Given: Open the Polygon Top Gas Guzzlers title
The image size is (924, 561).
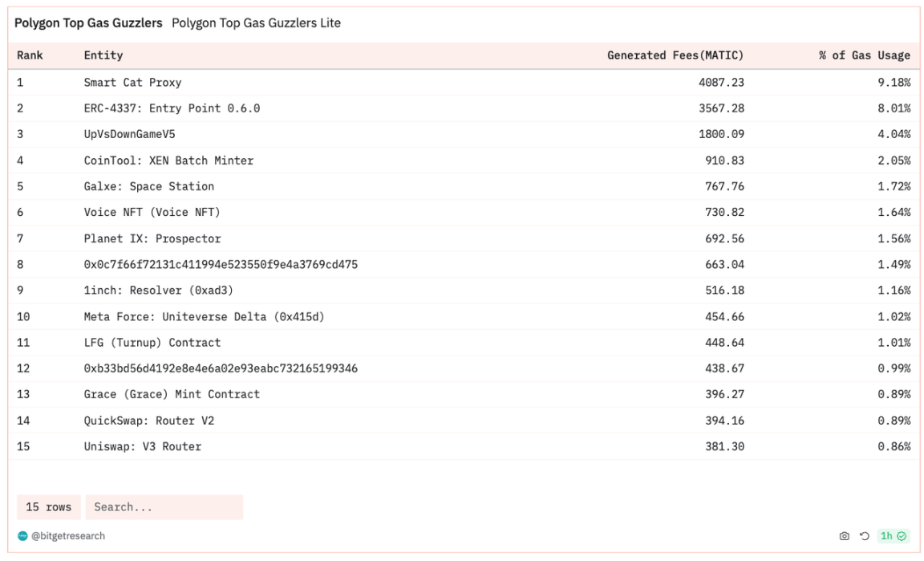Looking at the screenshot, I should (x=88, y=23).
